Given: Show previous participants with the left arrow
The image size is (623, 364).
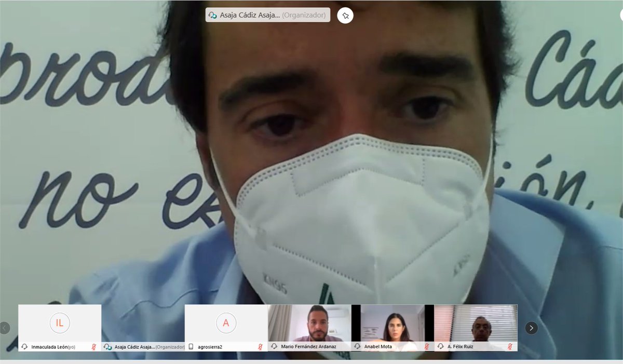Looking at the screenshot, I should point(5,328).
